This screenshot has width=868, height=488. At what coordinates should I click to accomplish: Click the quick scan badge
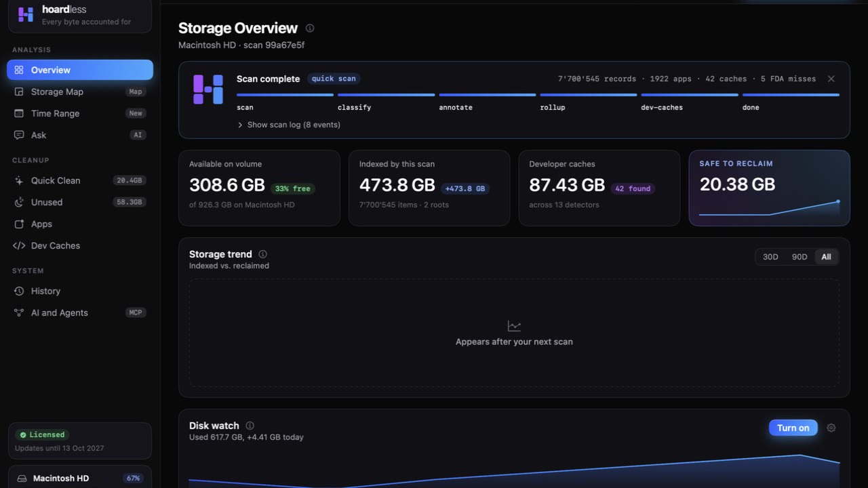[x=334, y=79]
